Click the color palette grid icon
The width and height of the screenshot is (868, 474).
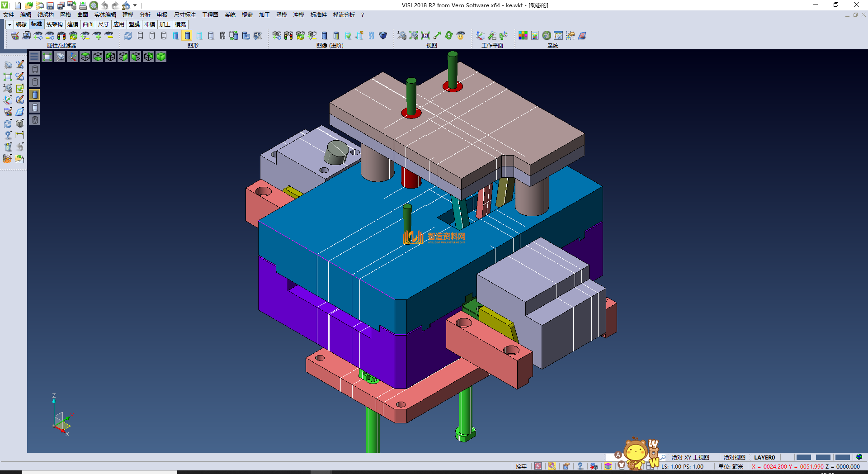pyautogui.click(x=523, y=35)
